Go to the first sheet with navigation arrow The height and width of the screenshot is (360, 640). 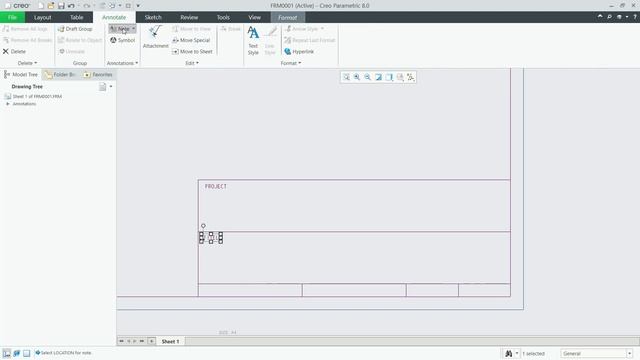(x=121, y=341)
